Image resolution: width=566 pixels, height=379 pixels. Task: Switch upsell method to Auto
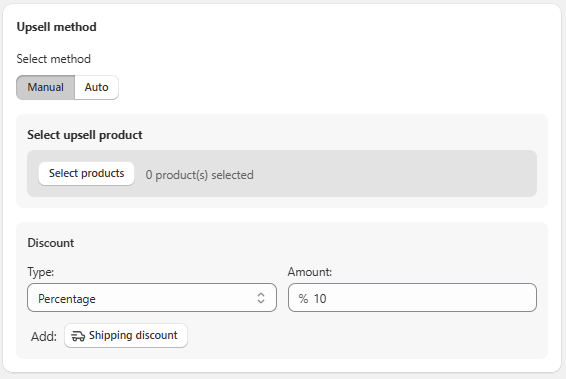pos(96,87)
